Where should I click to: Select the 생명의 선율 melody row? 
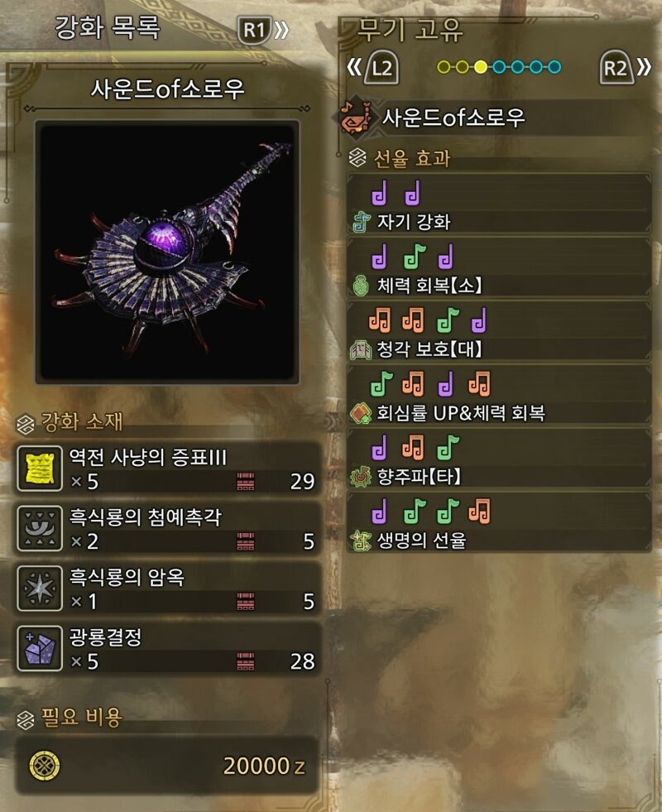coord(500,523)
